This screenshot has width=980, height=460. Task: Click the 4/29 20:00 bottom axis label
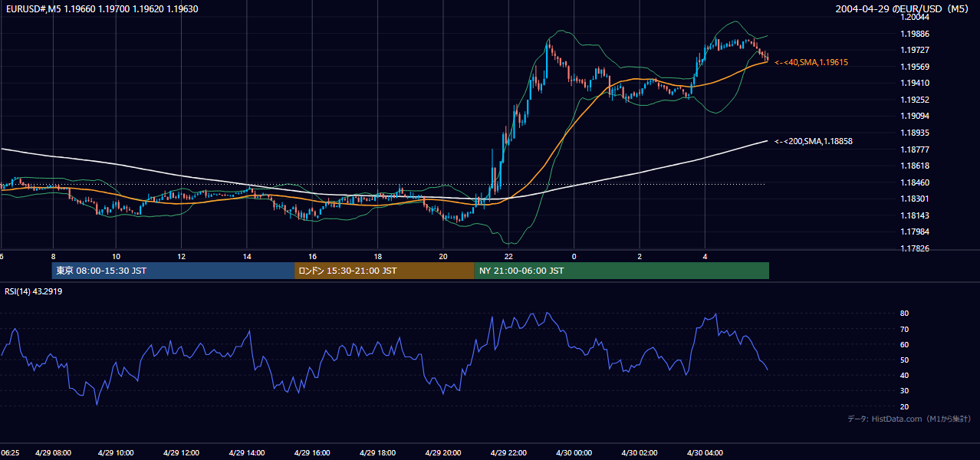point(442,452)
